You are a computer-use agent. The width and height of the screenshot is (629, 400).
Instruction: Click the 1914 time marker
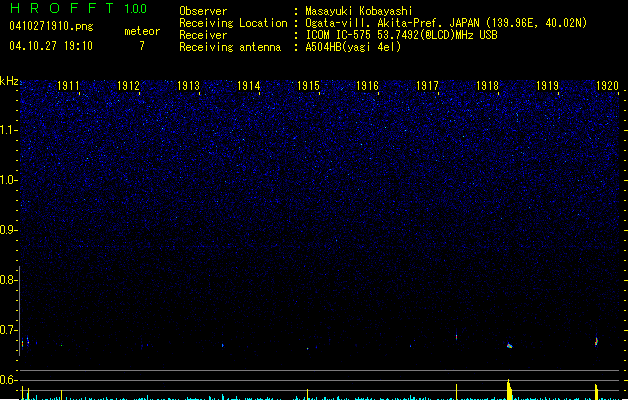(248, 86)
